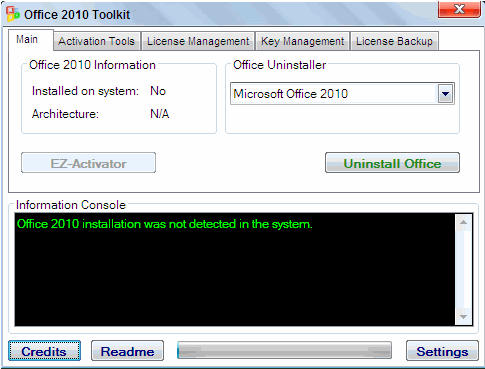Click the 'Office 2010 Information' group heading

coord(92,65)
